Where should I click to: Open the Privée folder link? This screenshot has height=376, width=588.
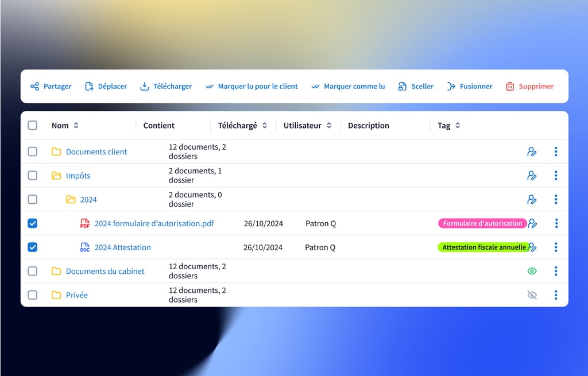(x=76, y=295)
